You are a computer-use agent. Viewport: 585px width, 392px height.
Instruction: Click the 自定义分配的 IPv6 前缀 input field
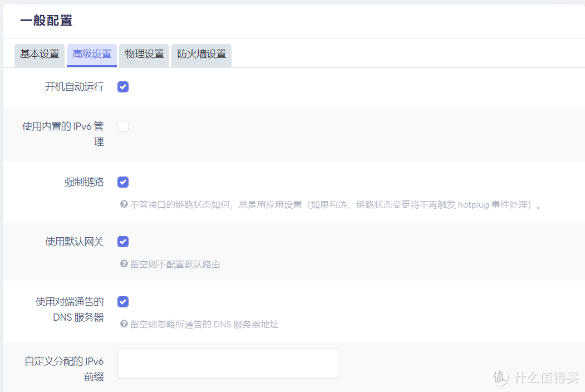[x=228, y=363]
